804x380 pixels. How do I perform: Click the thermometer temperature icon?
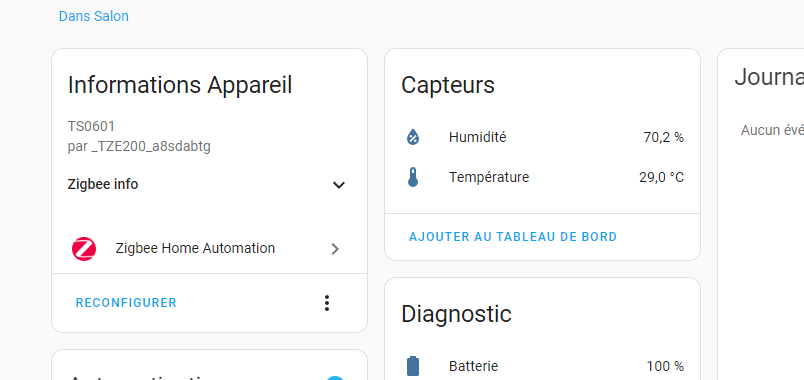coord(413,177)
